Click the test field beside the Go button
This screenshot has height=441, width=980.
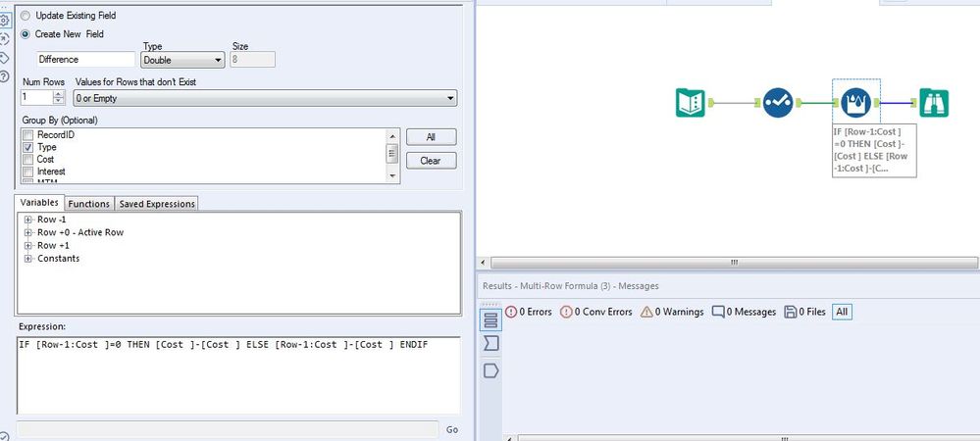pos(228,429)
